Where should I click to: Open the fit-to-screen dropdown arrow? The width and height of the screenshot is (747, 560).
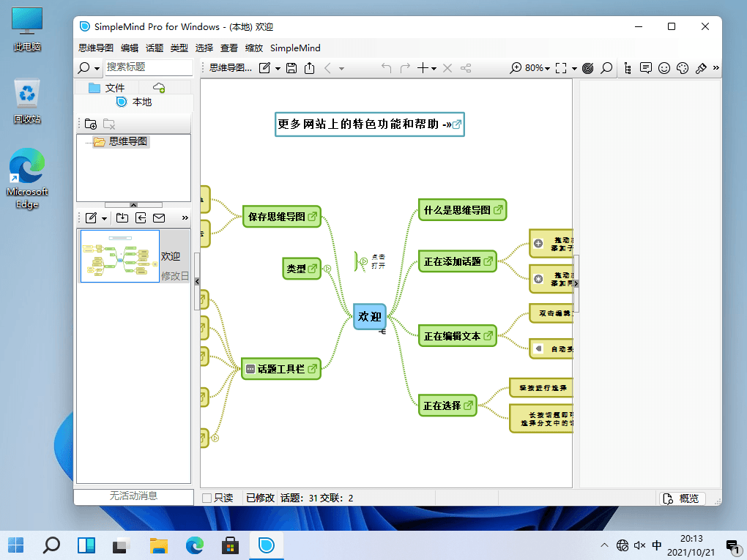click(x=575, y=69)
